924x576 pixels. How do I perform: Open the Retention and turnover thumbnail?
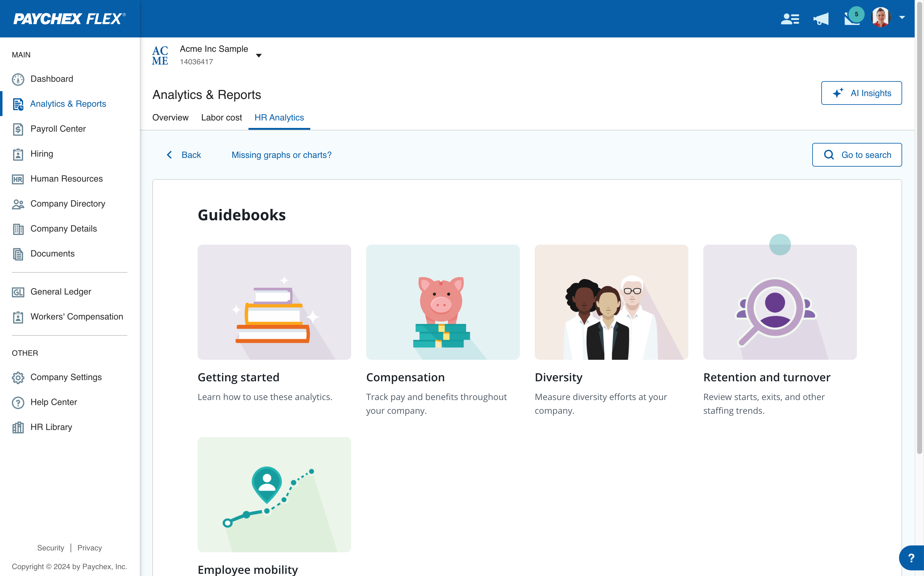780,302
